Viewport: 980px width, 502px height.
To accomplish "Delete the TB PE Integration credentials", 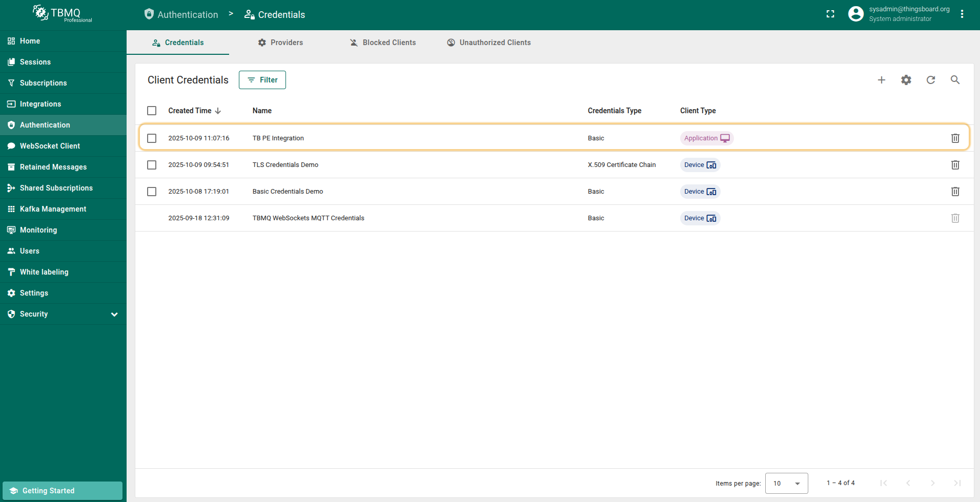I will 955,138.
